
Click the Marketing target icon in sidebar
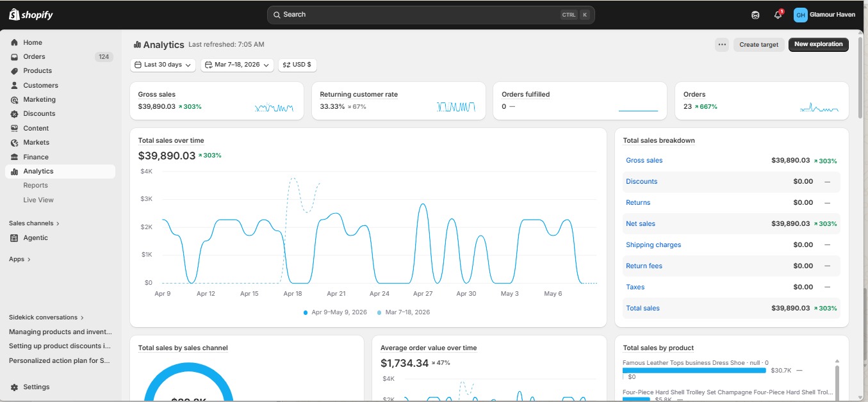(14, 100)
